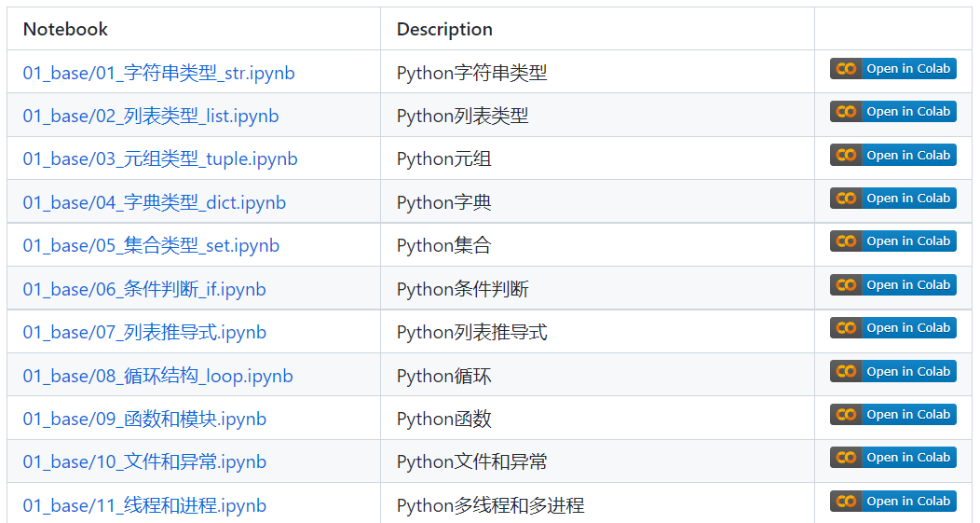
Task: Open the 03_元组类型_tuple.ipynb notebook link
Action: [x=160, y=159]
